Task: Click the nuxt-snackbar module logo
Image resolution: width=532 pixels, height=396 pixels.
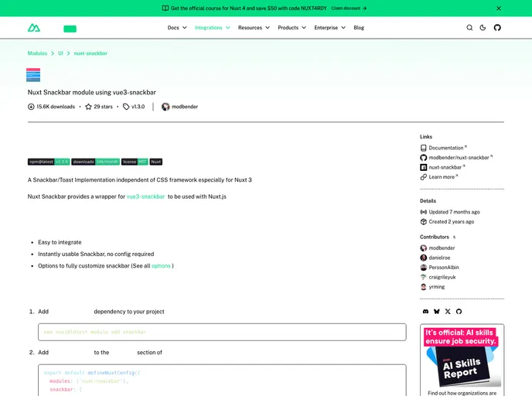Action: pos(33,75)
